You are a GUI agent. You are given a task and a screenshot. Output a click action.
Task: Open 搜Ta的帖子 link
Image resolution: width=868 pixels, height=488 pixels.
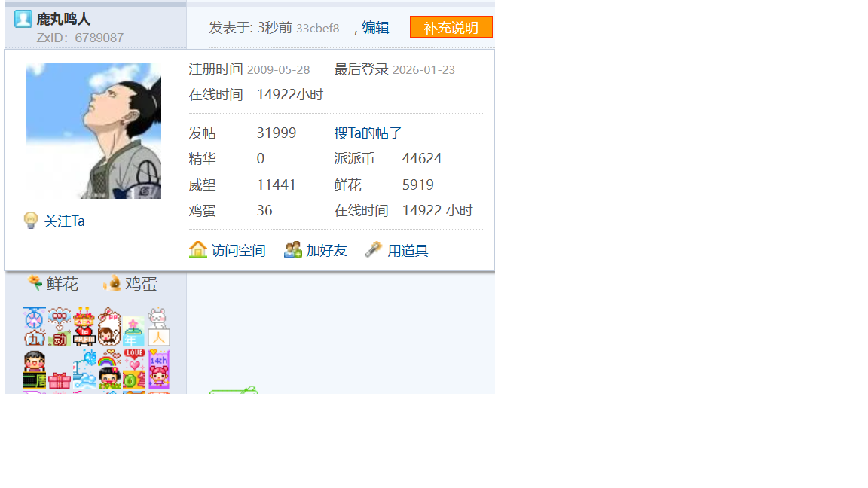[x=368, y=133]
